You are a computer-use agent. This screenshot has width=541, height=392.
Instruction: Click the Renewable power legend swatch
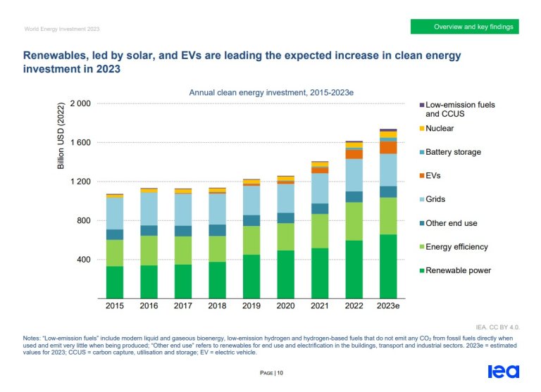point(422,271)
